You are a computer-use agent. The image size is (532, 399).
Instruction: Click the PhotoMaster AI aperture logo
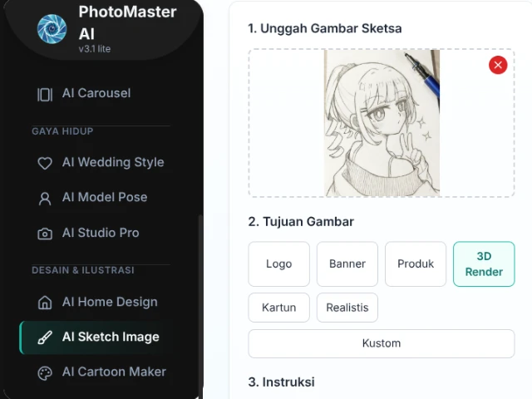pos(52,29)
